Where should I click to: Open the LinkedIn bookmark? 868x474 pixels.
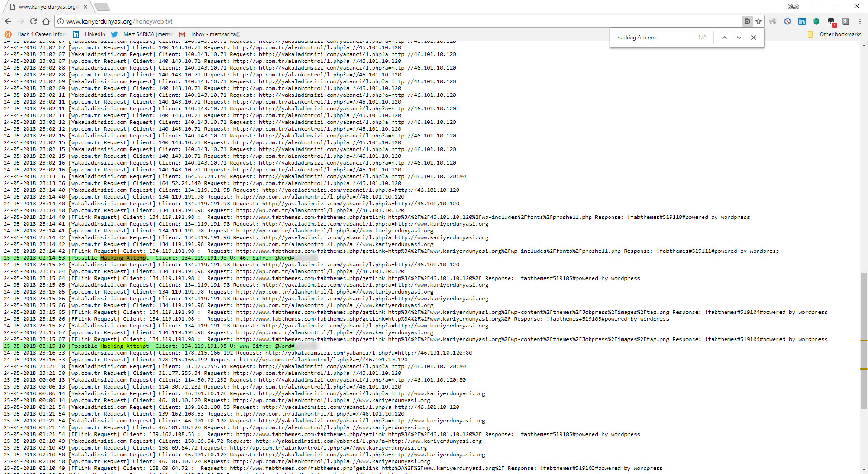coord(89,34)
